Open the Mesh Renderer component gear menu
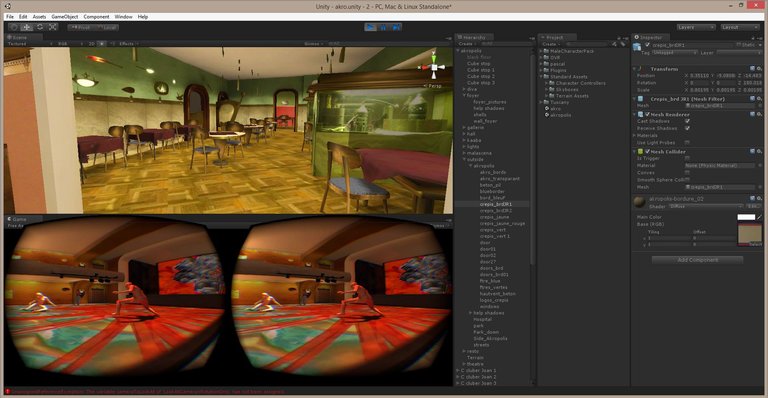 (x=759, y=115)
